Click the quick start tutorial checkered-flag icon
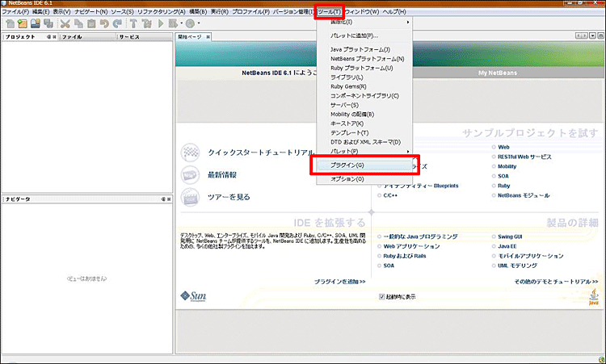This screenshot has width=606, height=364. point(190,153)
